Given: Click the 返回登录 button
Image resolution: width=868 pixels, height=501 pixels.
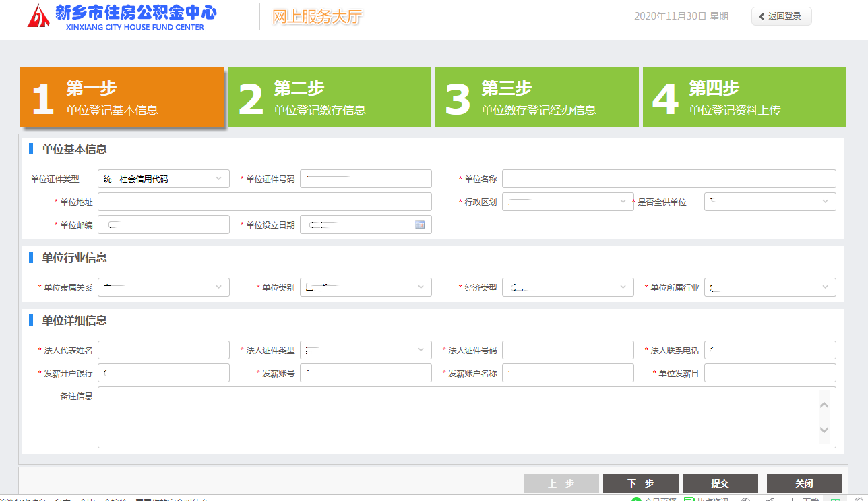Looking at the screenshot, I should (x=782, y=16).
